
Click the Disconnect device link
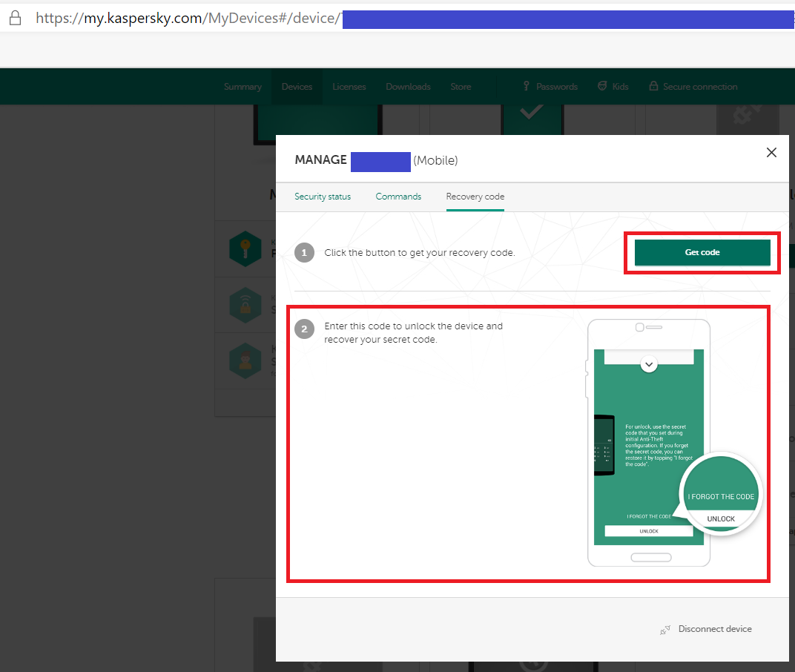pyautogui.click(x=715, y=629)
